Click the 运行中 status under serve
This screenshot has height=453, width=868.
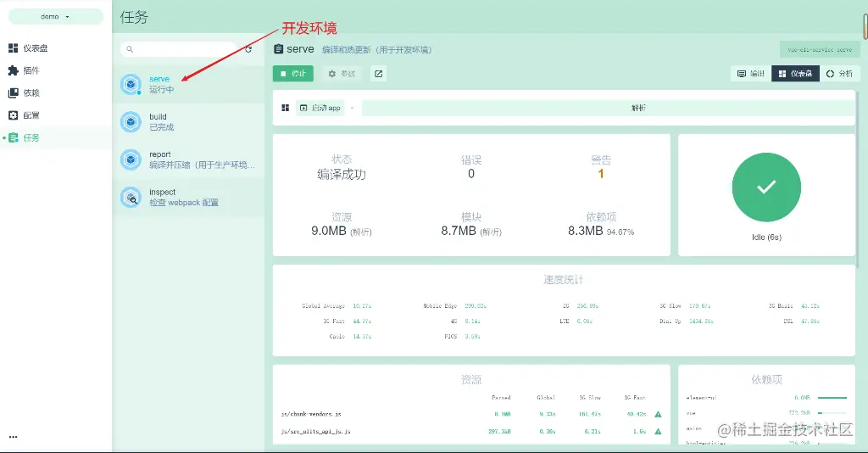tap(162, 90)
